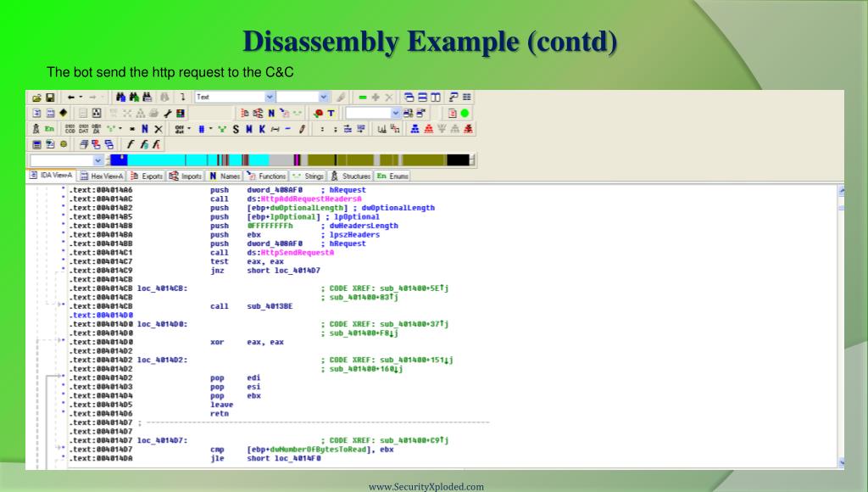The height and width of the screenshot is (492, 868).
Task: Click the blue graph hierarchy icon
Action: click(x=415, y=129)
